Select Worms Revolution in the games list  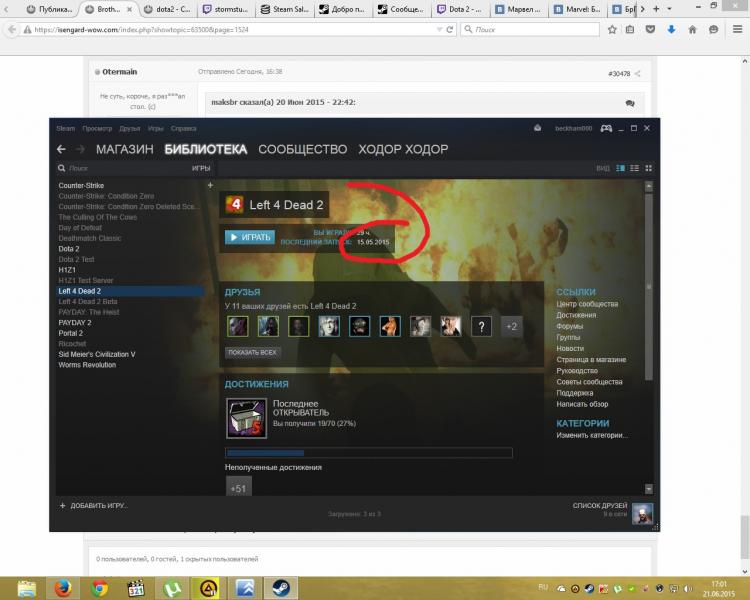coord(87,365)
